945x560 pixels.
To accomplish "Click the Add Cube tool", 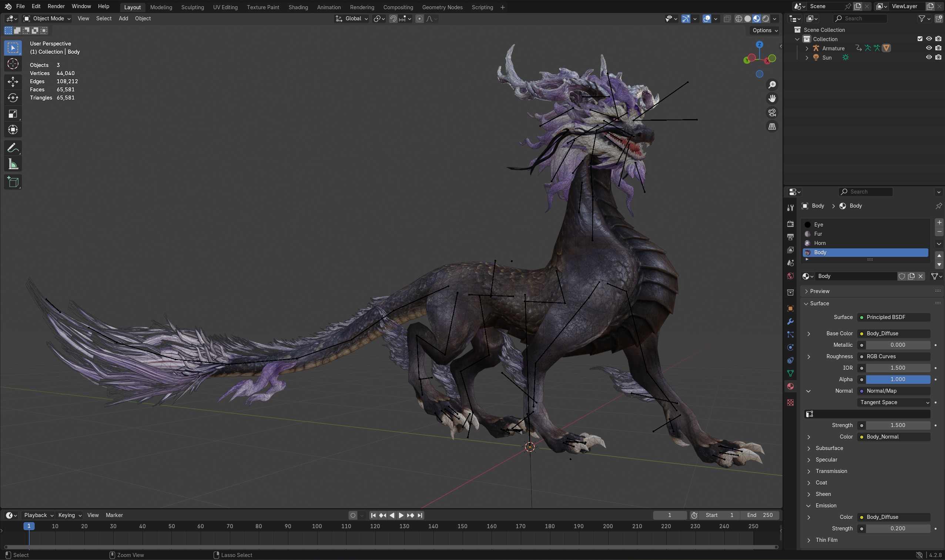I will (x=13, y=182).
